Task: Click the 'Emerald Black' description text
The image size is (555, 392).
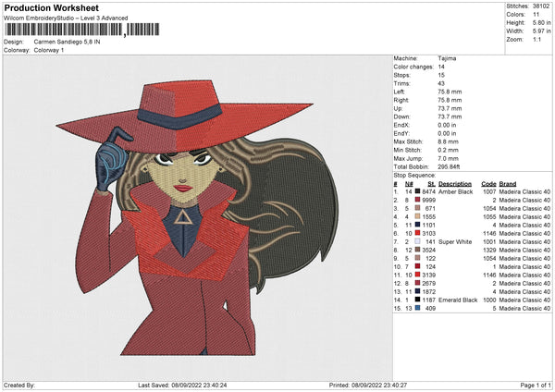Action: (x=458, y=300)
